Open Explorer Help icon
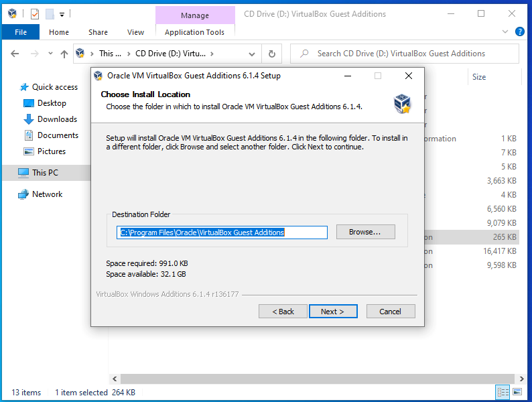Viewport: 532px width, 402px height. pos(519,31)
